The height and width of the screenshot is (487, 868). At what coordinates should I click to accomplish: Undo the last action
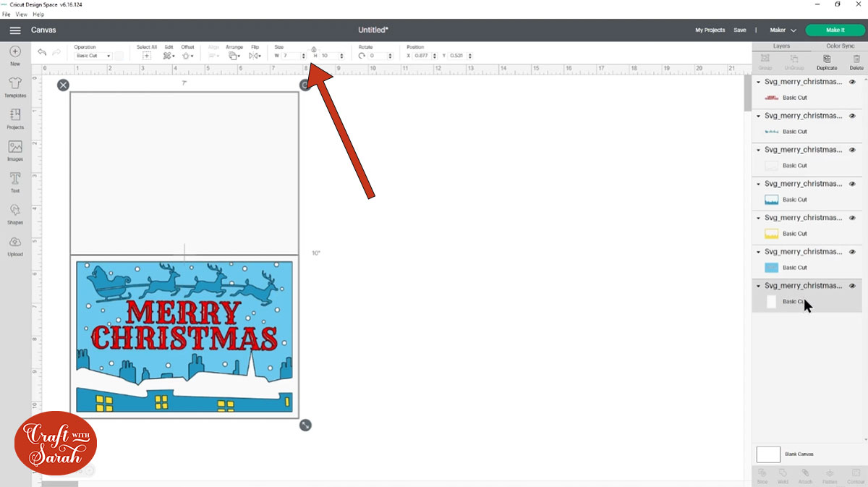coord(42,52)
